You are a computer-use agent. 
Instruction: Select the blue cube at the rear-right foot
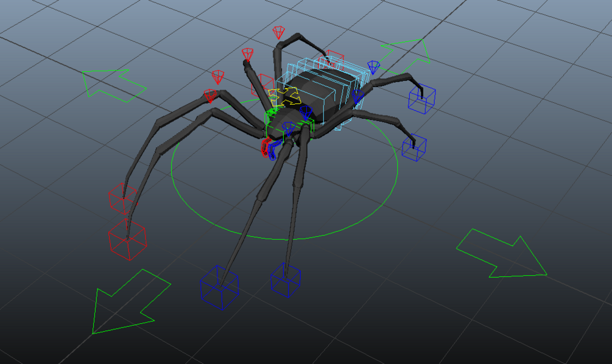pyautogui.click(x=422, y=100)
